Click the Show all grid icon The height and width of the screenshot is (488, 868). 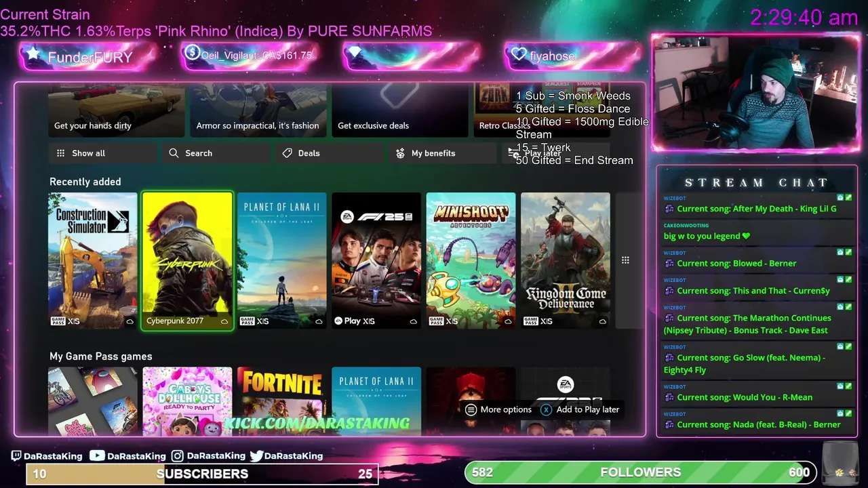(61, 153)
